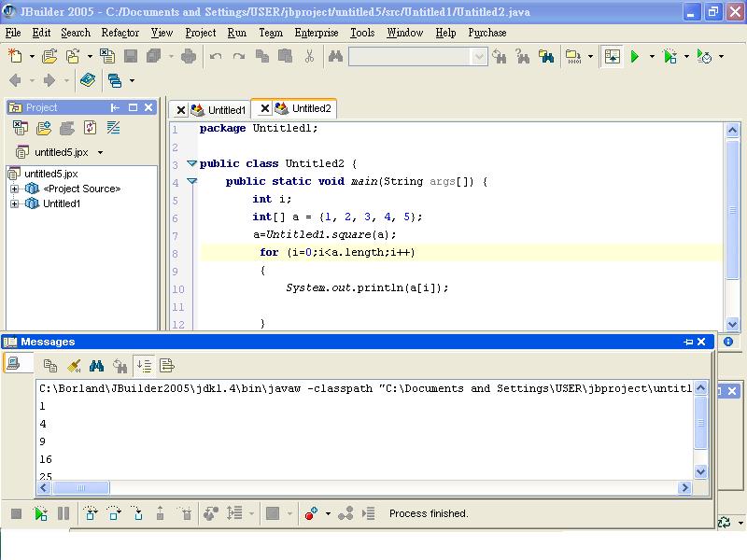
Task: Click the Save All stacked disks icon
Action: (153, 56)
